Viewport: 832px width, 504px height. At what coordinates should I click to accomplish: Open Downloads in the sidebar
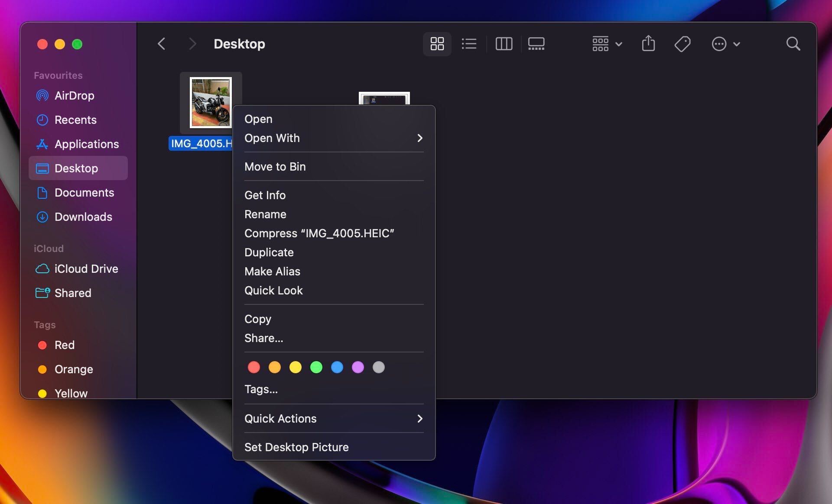[x=78, y=216]
